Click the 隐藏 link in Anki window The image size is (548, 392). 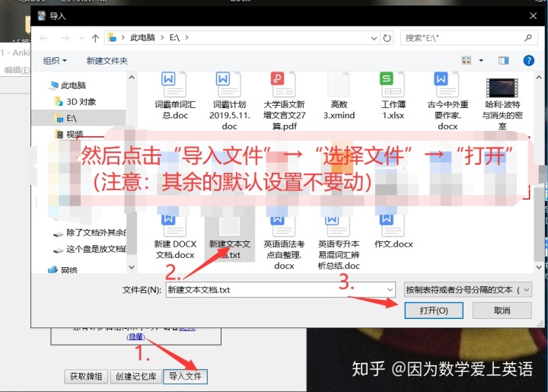(x=135, y=336)
